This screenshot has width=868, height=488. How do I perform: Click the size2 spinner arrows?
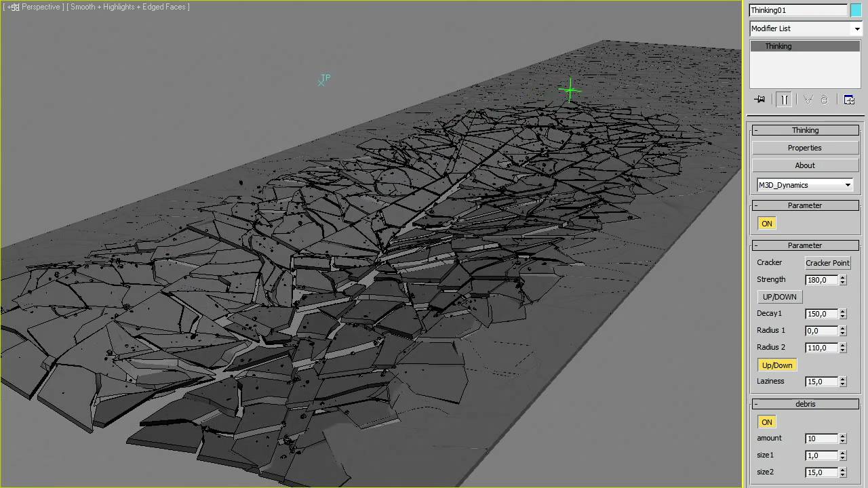pos(843,472)
